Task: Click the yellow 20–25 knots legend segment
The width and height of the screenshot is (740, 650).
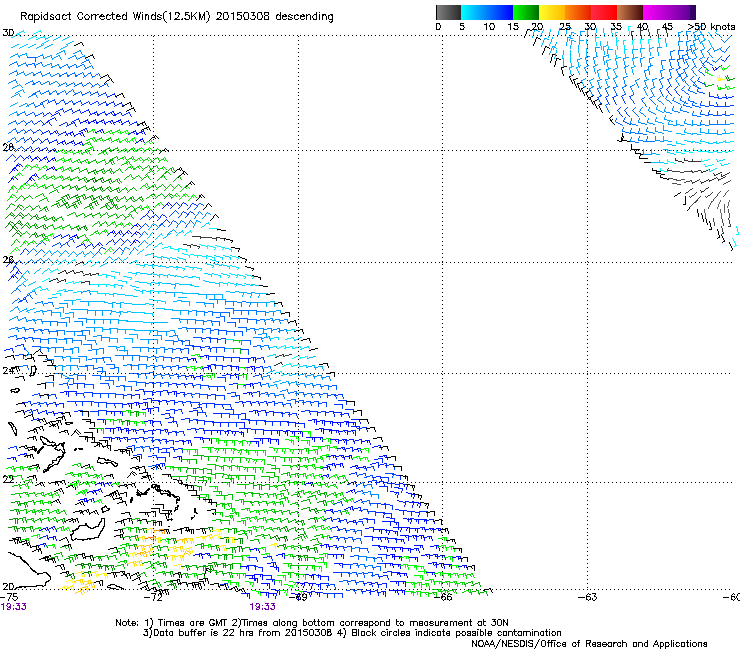Action: pyautogui.click(x=552, y=12)
